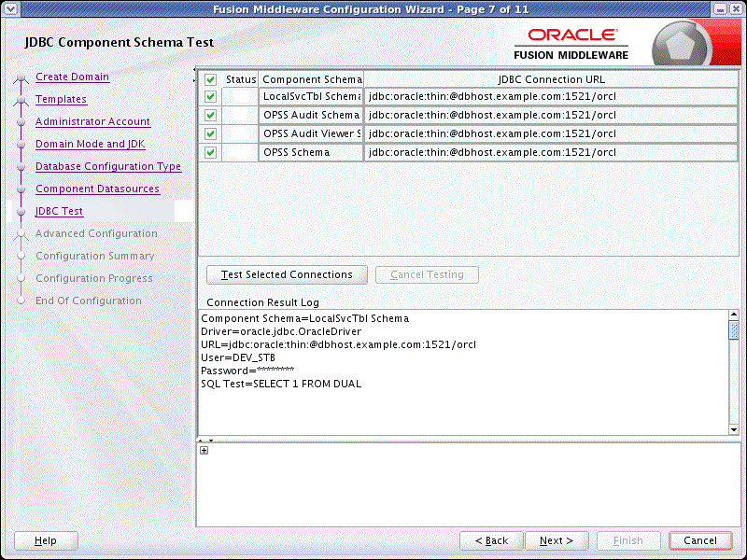This screenshot has width=747, height=560.
Task: Open Database Configuration Type step
Action: click(108, 166)
